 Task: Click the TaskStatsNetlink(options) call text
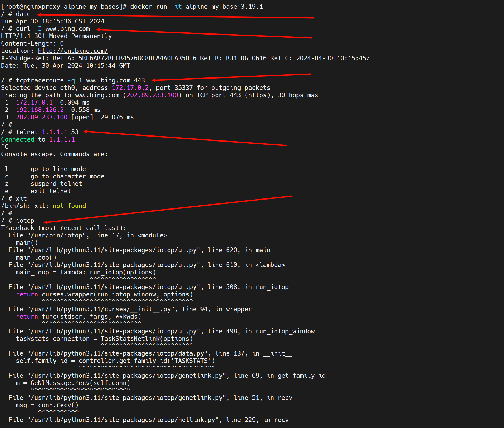(146, 339)
